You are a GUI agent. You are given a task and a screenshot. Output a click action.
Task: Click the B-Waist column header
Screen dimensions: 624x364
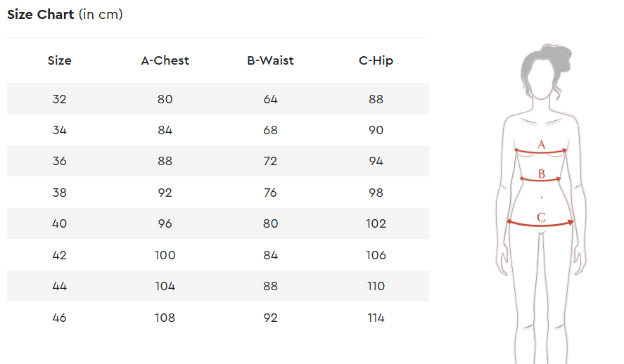point(270,60)
